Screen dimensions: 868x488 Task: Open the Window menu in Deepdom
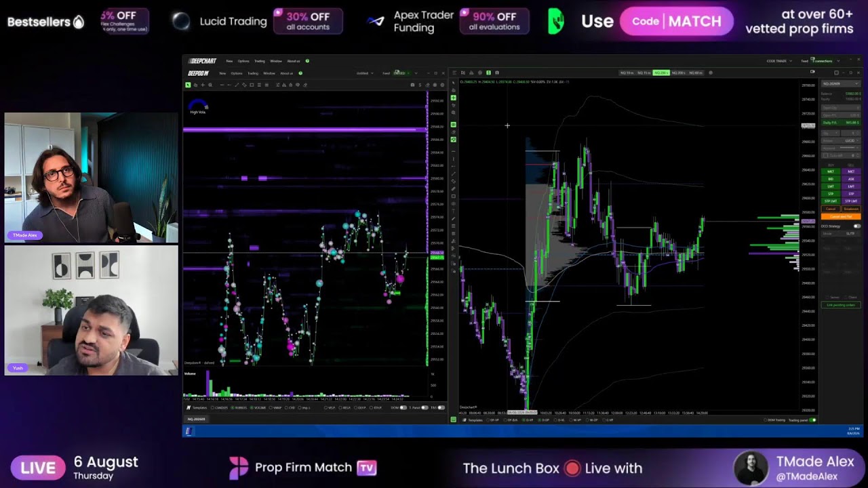click(x=269, y=73)
